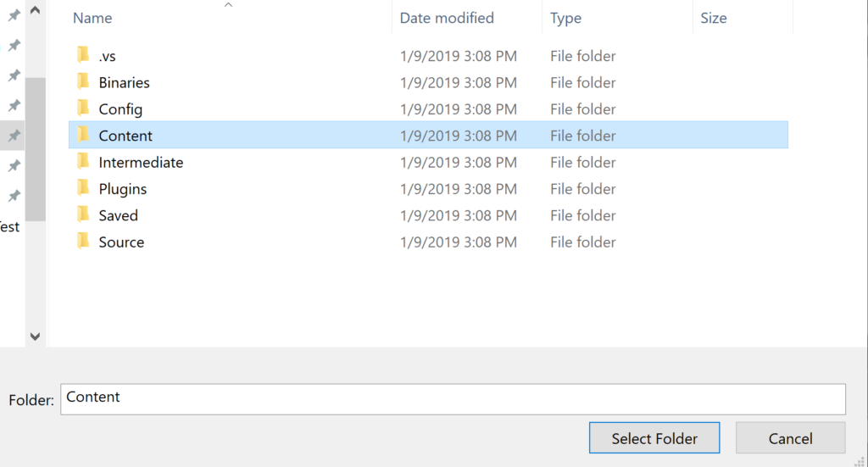Screen dimensions: 868x467
Task: Sort by Size column header
Action: [x=714, y=18]
